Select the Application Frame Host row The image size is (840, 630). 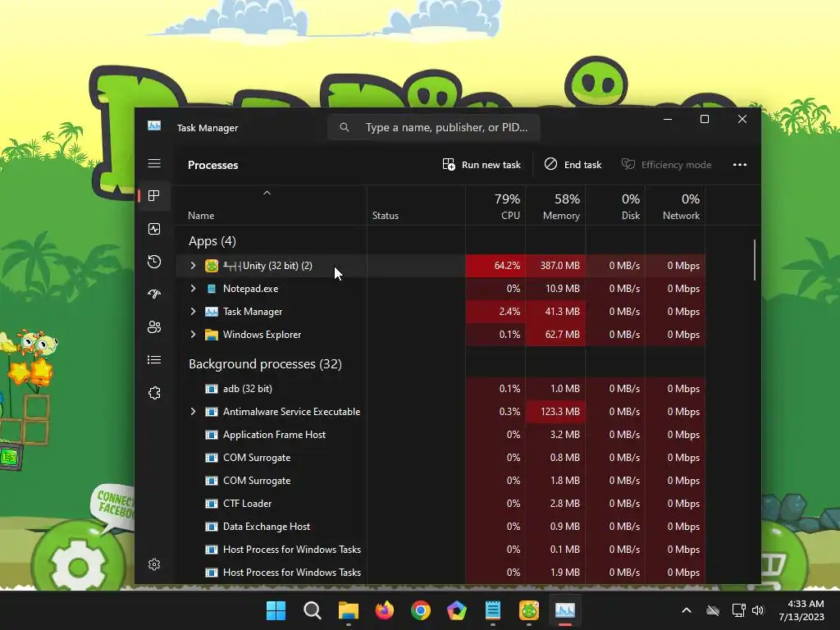[440, 435]
